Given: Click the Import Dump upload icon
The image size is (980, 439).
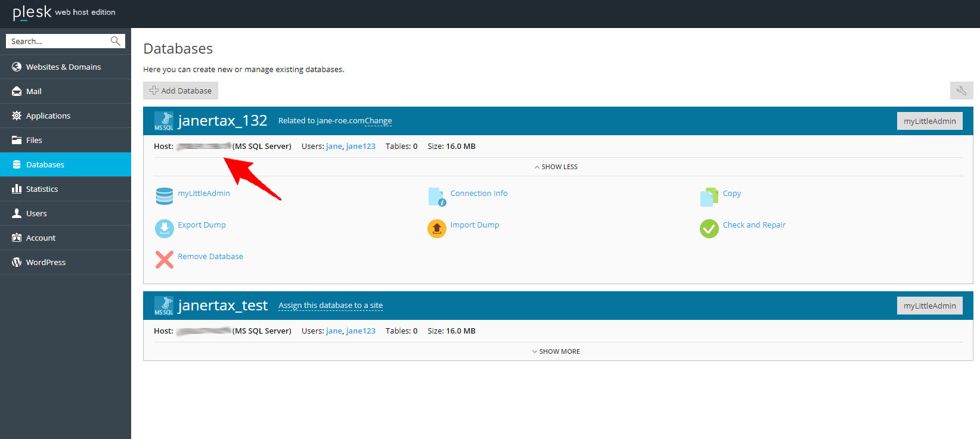Looking at the screenshot, I should click(x=436, y=228).
